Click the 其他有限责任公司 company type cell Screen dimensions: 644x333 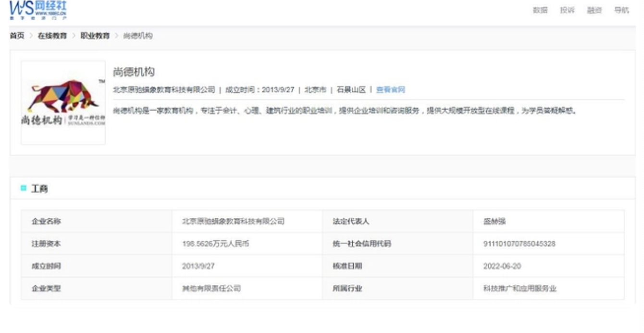211,289
